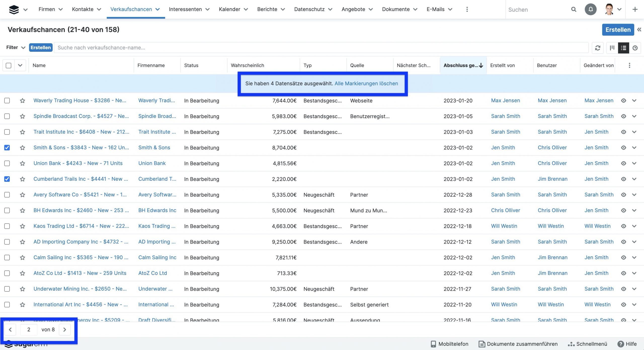This screenshot has height=350, width=644.
Task: Open the Dokumente module tab
Action: point(396,9)
